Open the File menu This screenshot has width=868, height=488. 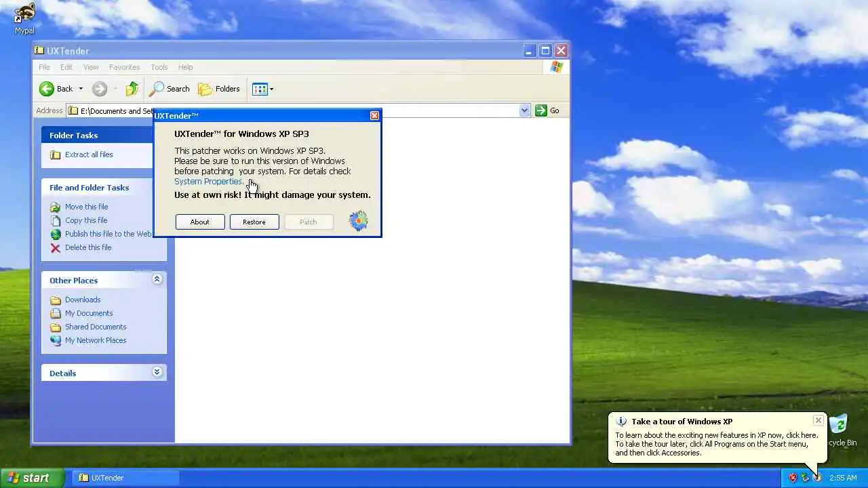point(44,67)
